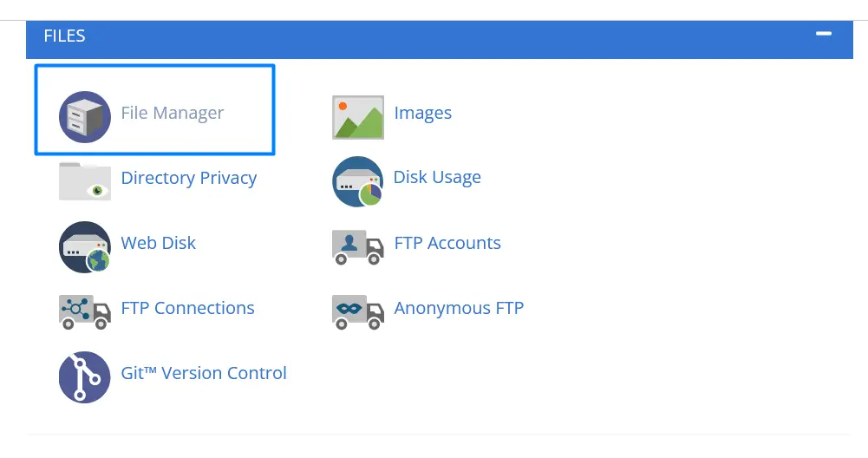
Task: Click the Web Disk globe icon
Action: click(85, 246)
